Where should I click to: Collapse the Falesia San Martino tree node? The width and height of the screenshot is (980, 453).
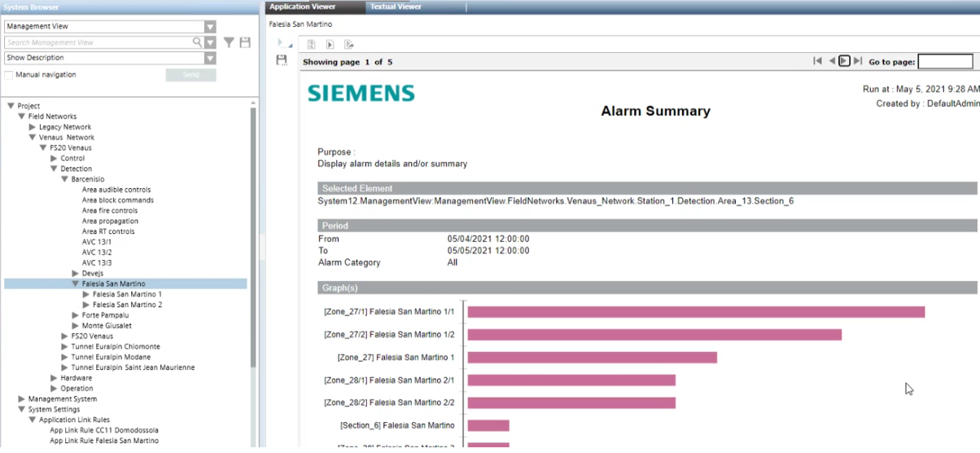coord(75,284)
